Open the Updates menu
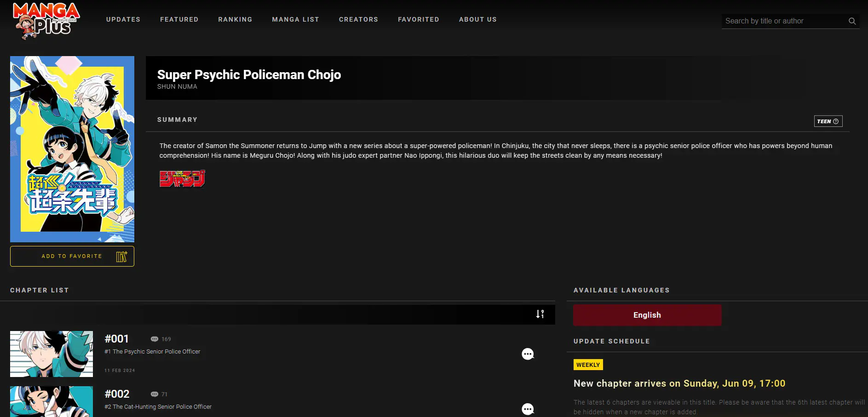The height and width of the screenshot is (417, 868). pos(123,19)
